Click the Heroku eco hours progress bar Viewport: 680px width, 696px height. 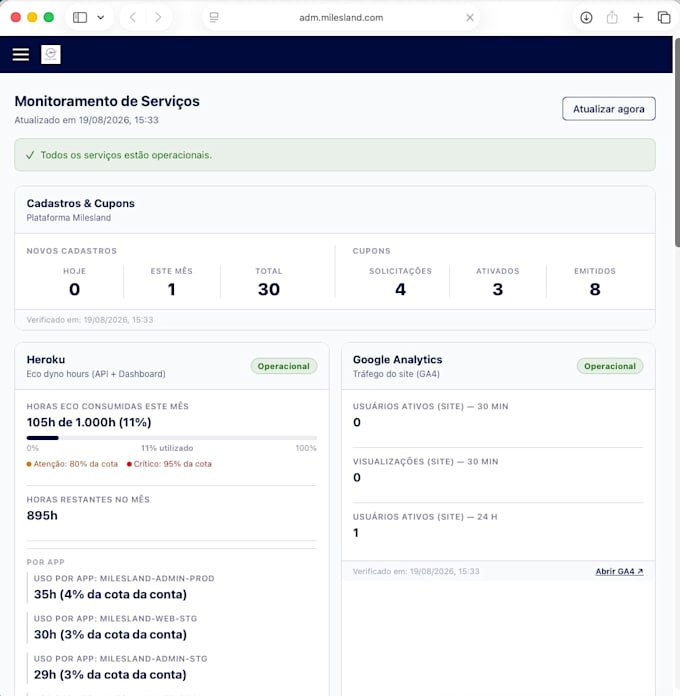tap(172, 438)
